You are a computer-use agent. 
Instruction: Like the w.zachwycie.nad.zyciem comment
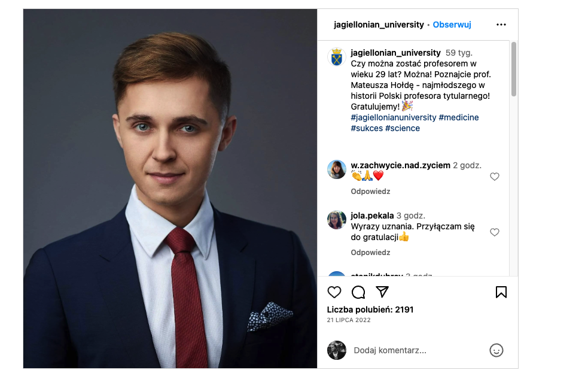pos(495,177)
